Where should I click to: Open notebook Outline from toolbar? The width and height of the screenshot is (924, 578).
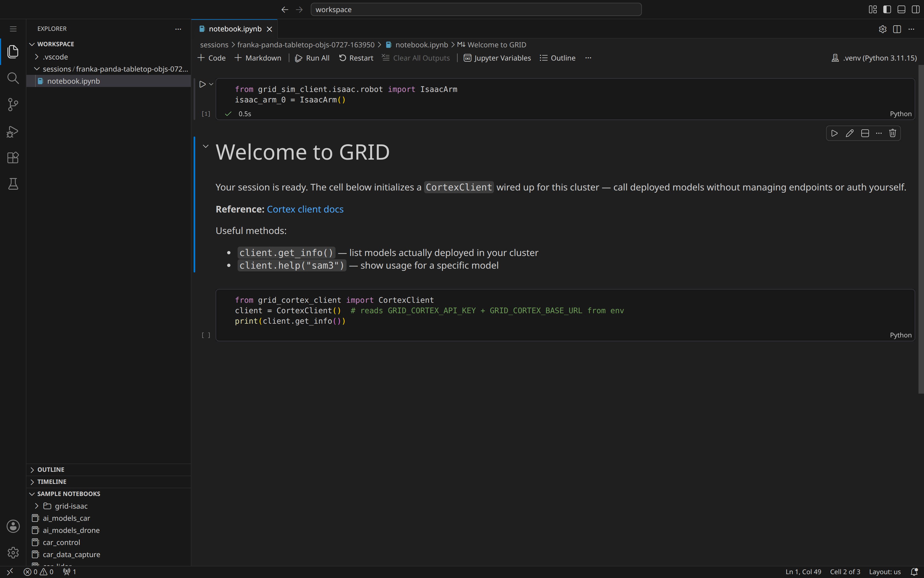[x=557, y=58]
